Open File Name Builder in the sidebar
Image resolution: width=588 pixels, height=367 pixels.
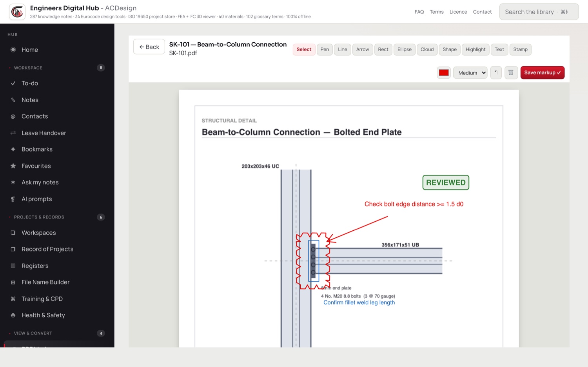coord(57,282)
